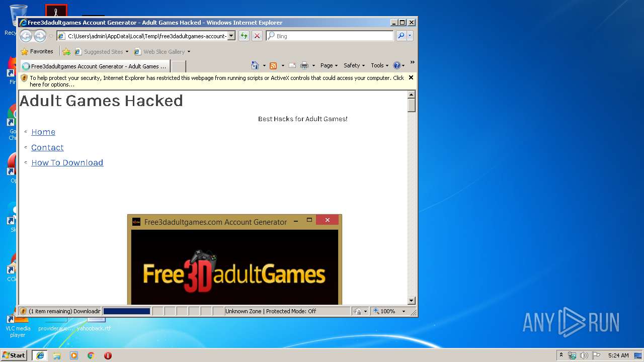The height and width of the screenshot is (362, 644).
Task: Expand the Print dropdown arrow
Action: click(313, 66)
